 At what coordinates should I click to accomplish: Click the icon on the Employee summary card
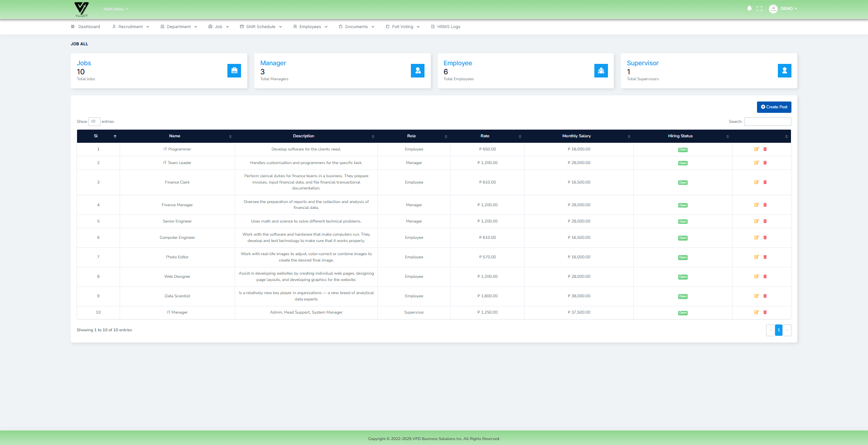601,71
